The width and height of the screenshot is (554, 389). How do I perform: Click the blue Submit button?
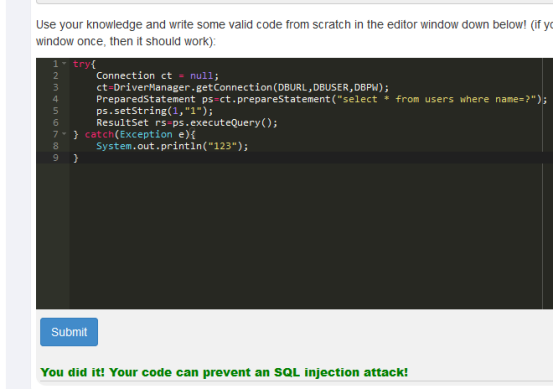(x=69, y=332)
